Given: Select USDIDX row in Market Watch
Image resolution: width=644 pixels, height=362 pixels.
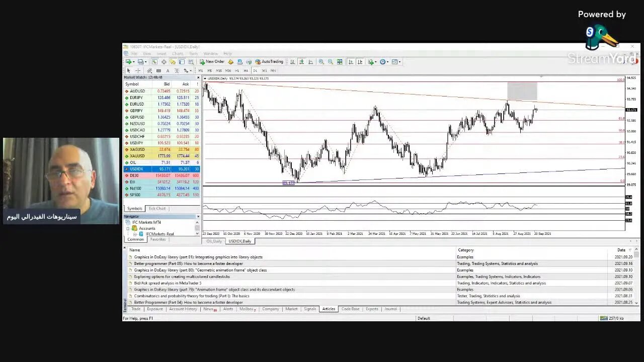Looking at the screenshot, I should pos(162,169).
